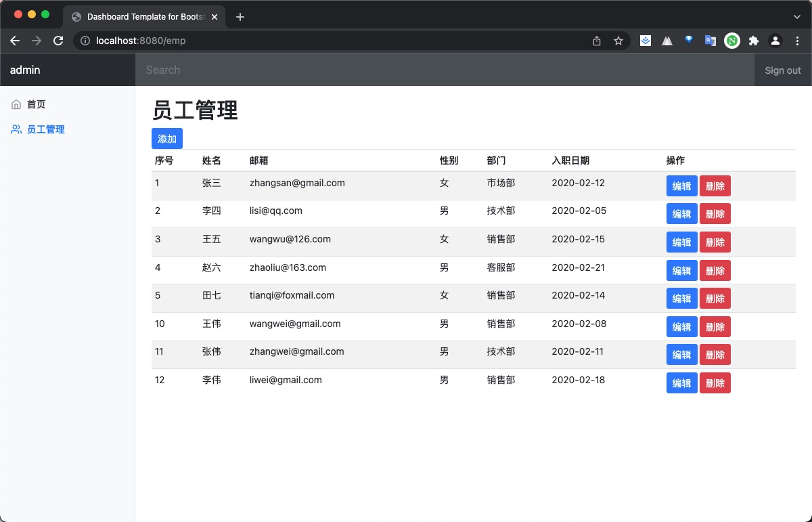Click the green N extension icon
Screen dimensions: 812x522
click(732, 41)
